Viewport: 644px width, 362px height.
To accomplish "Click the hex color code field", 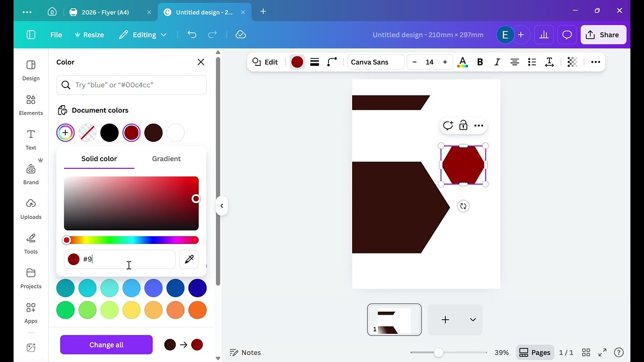I will (120, 259).
